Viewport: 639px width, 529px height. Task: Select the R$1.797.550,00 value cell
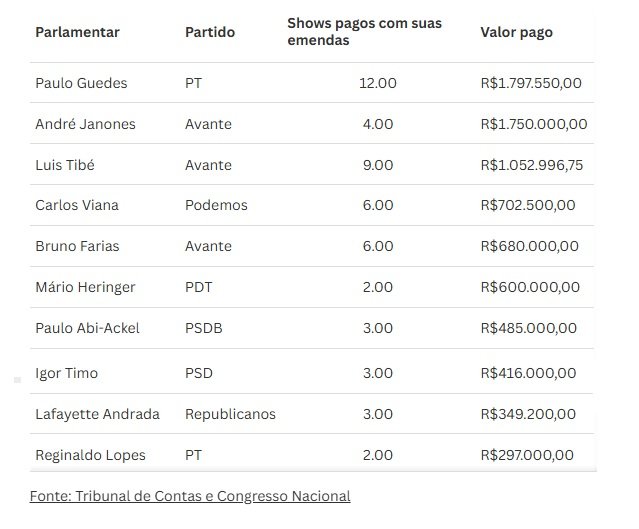pyautogui.click(x=530, y=83)
